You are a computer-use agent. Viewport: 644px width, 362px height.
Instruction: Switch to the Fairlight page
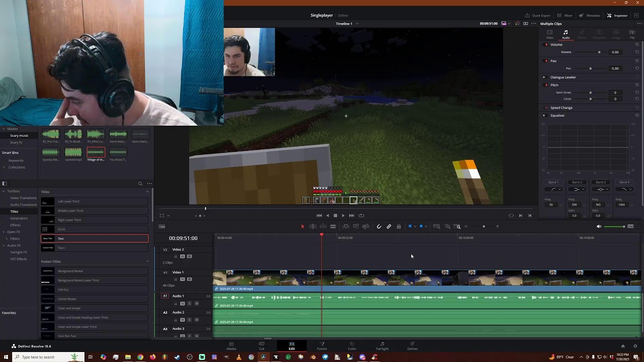coord(382,346)
